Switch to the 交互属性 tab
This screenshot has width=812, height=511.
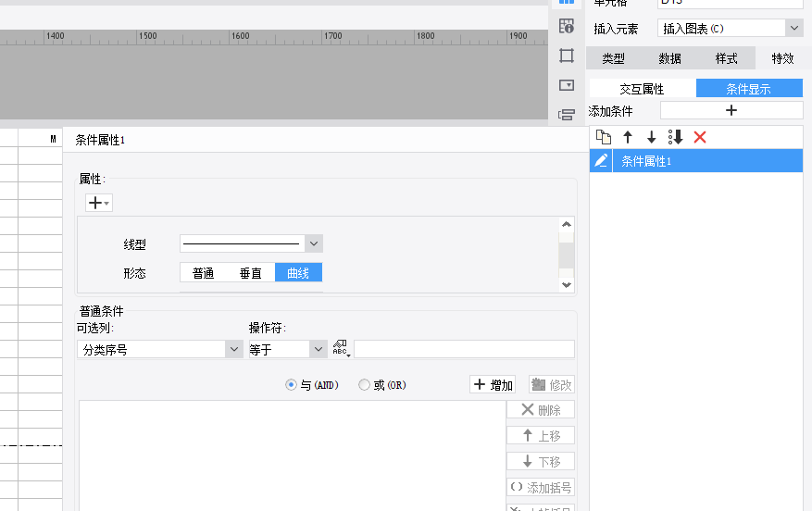642,89
